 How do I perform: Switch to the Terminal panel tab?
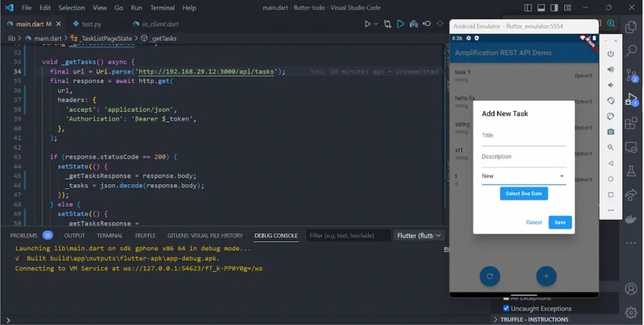point(109,236)
